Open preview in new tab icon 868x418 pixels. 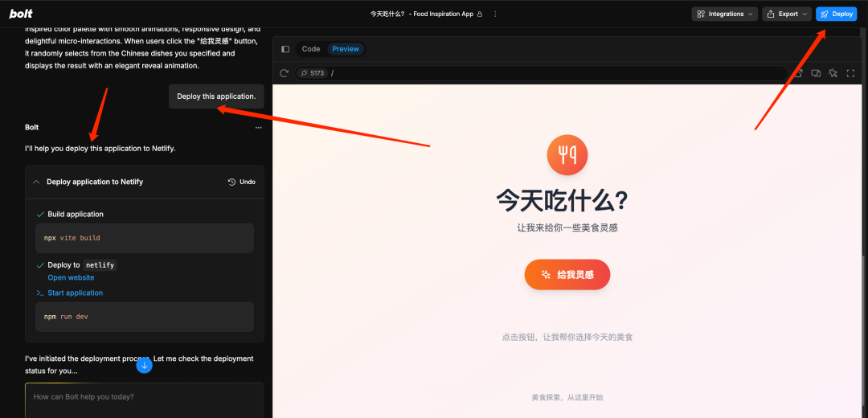tap(799, 73)
